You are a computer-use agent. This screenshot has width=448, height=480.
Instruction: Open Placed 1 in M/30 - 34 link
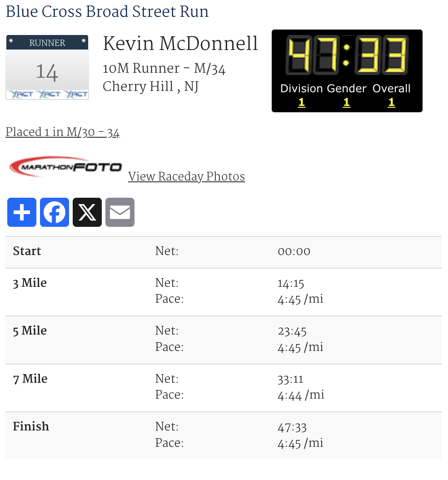[63, 132]
